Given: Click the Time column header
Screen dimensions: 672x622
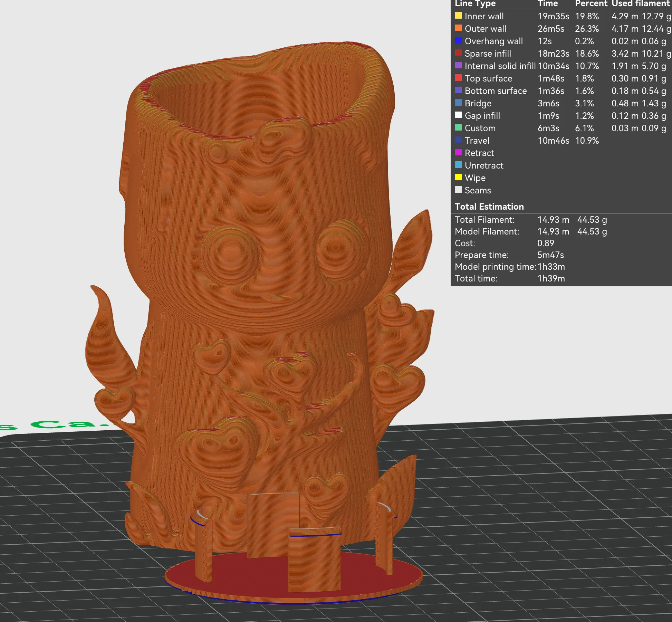Looking at the screenshot, I should [x=548, y=4].
